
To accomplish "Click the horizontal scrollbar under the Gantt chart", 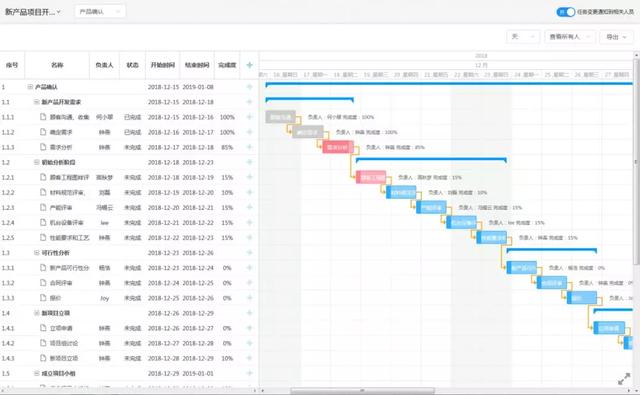I will 362,391.
